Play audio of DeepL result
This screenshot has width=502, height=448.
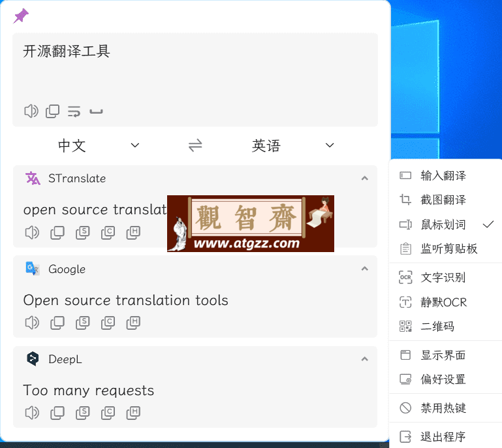pyautogui.click(x=32, y=413)
